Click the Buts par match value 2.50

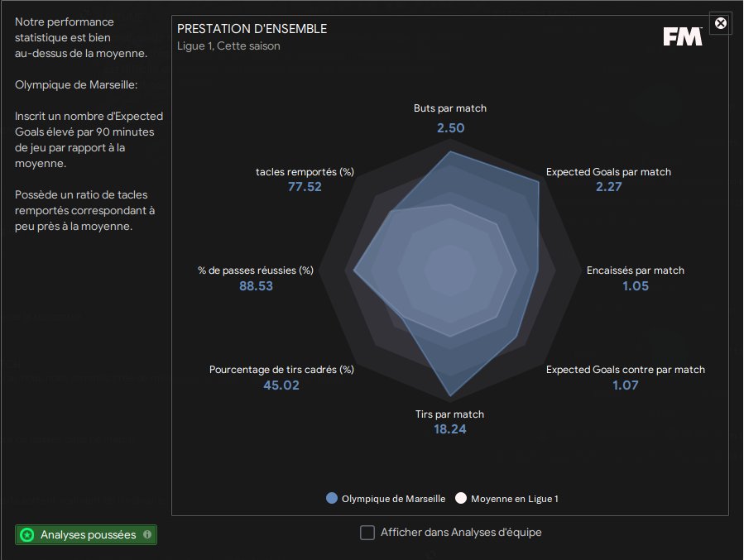click(450, 128)
